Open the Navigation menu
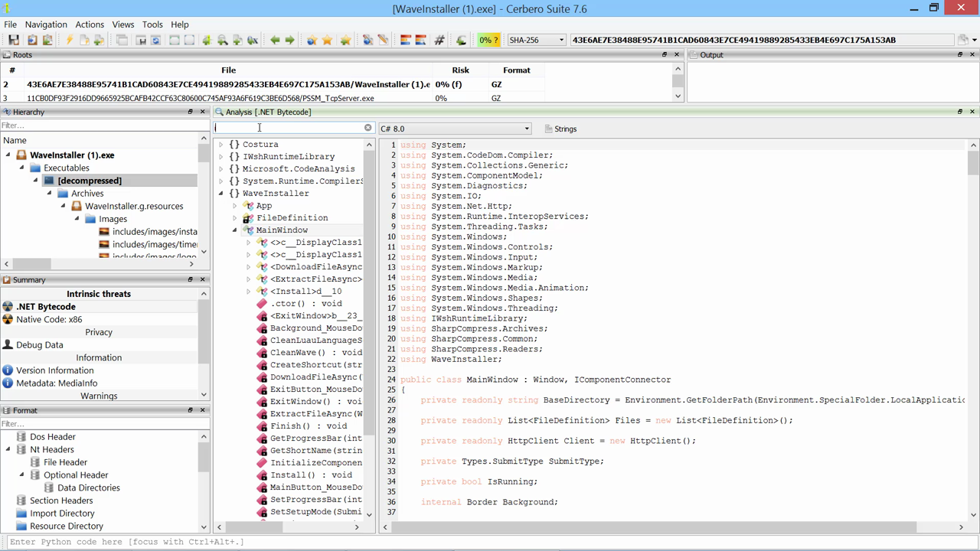Screen dimensions: 980x551 pyautogui.click(x=46, y=24)
